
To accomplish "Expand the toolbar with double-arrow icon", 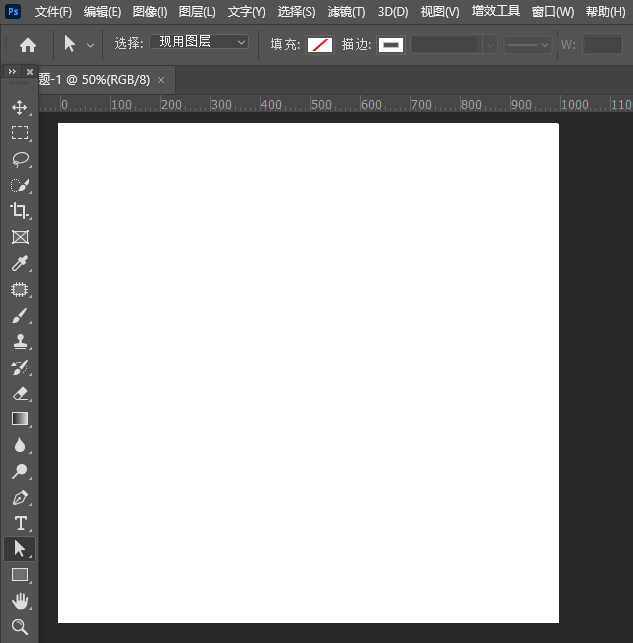I will pyautogui.click(x=12, y=72).
